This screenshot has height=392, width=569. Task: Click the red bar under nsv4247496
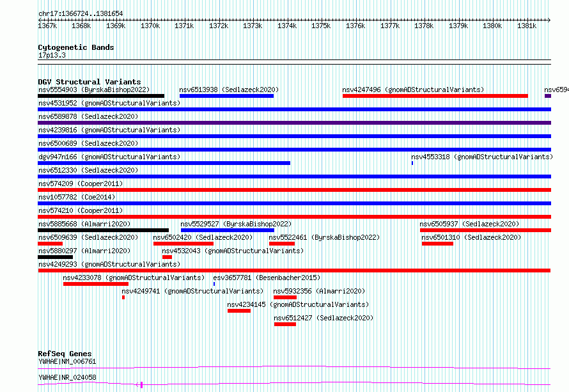[435, 96]
